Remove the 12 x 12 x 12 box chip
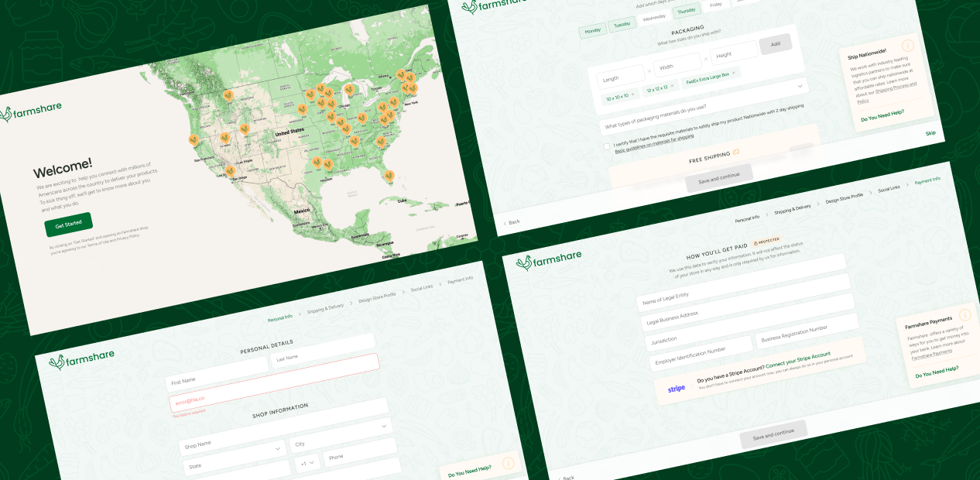 [671, 84]
